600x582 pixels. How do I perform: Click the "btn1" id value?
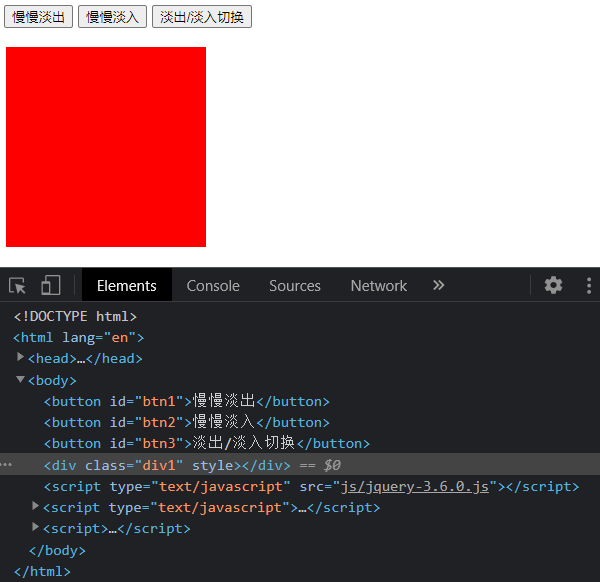[x=159, y=401]
